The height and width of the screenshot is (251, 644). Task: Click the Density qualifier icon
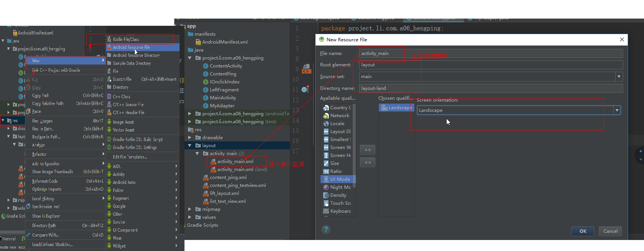(x=326, y=195)
